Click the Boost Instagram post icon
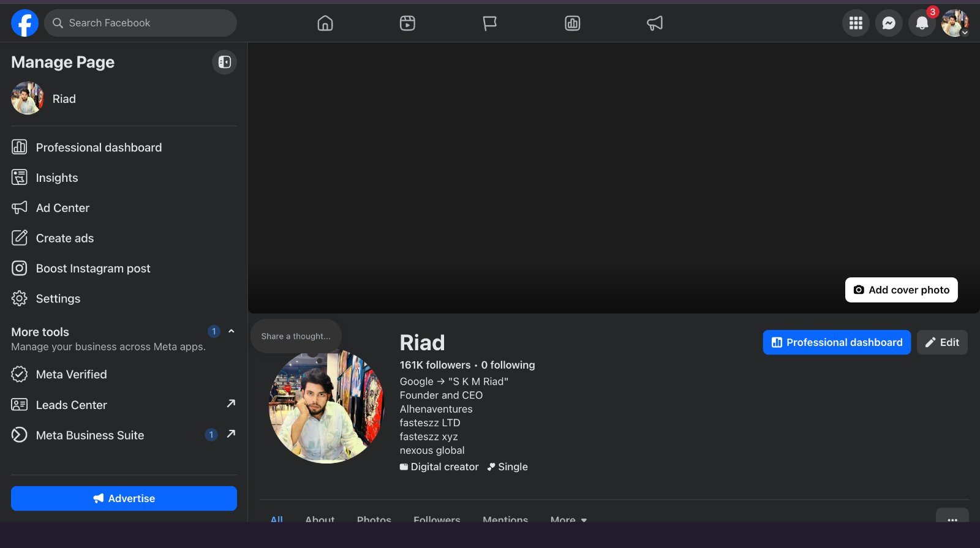Viewport: 980px width, 548px height. [20, 268]
